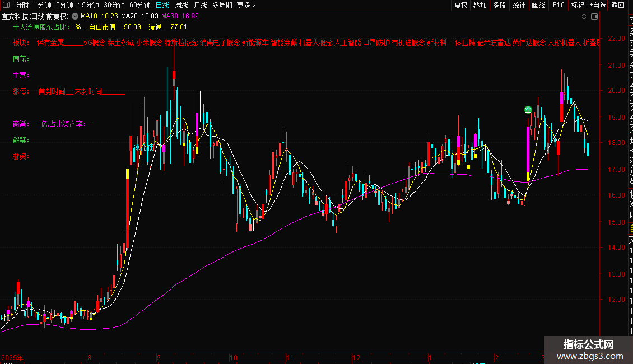Add stock via +自选 button
Image resolution: width=633 pixels, height=364 pixels.
coord(598,5)
